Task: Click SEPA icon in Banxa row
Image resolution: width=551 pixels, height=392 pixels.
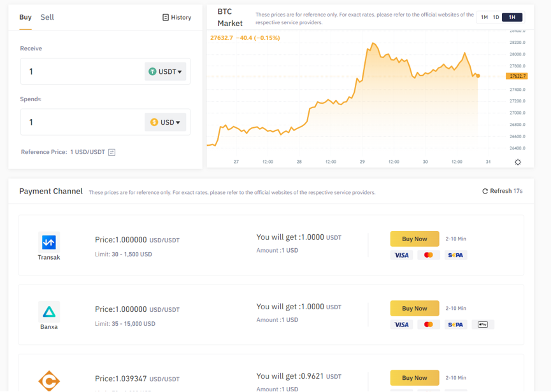Action: click(x=455, y=325)
